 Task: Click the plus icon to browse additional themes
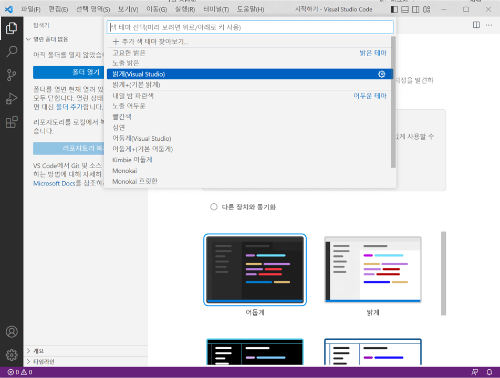pyautogui.click(x=116, y=42)
